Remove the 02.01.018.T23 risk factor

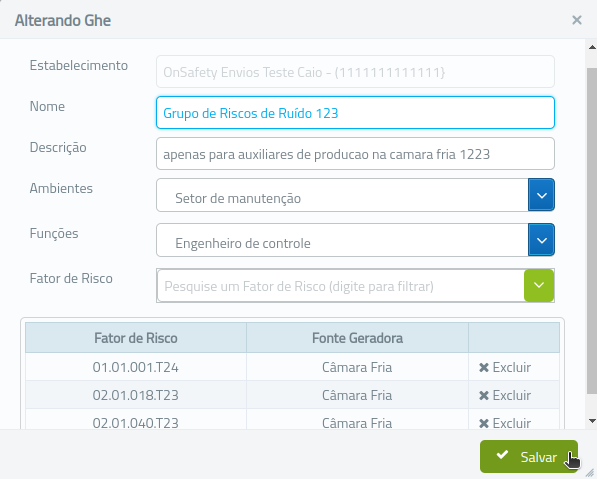(505, 395)
